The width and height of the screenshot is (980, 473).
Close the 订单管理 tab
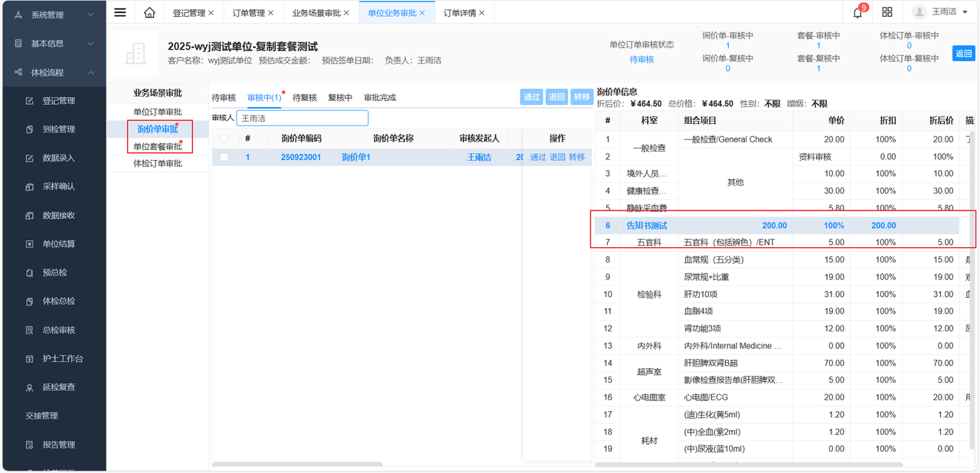click(270, 13)
